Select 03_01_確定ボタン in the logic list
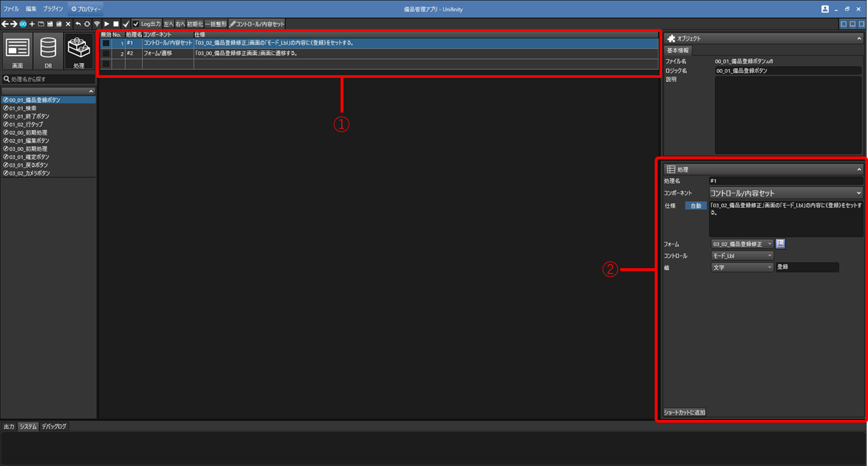The width and height of the screenshot is (868, 466). pyautogui.click(x=30, y=157)
